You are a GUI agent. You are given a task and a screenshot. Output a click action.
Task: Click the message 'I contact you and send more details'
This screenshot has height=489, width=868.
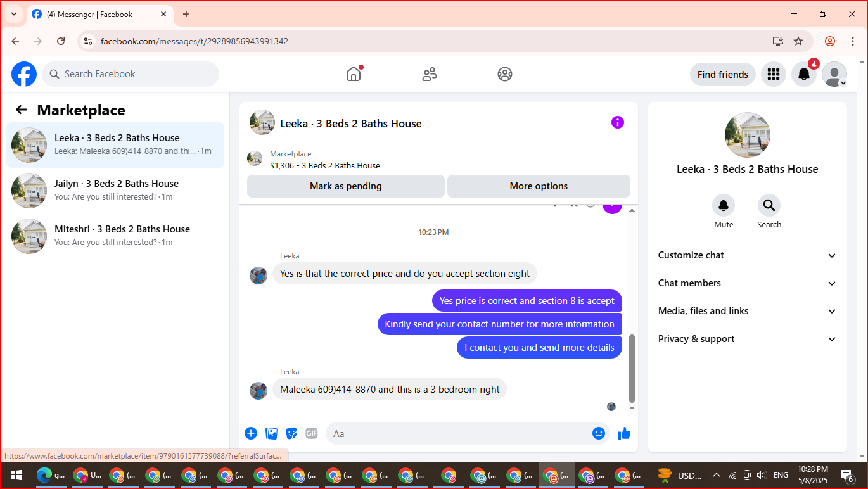(x=539, y=348)
